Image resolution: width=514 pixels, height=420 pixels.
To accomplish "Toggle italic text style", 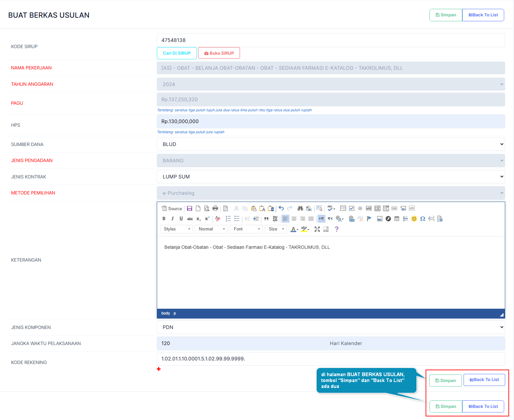I will click(173, 219).
